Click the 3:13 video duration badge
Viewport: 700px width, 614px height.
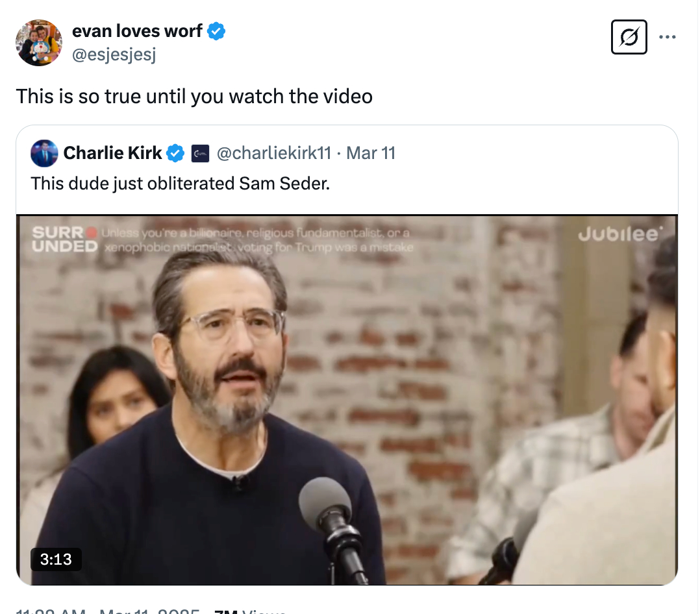56,559
